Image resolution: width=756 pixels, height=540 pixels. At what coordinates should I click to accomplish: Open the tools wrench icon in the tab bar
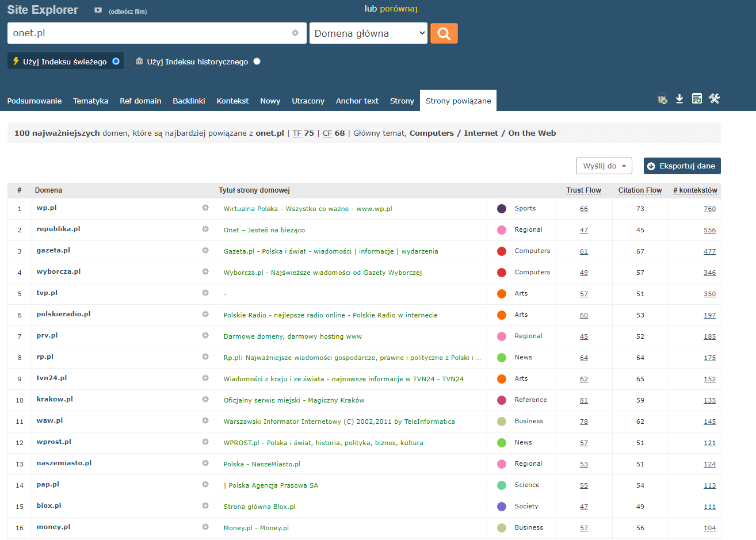715,99
